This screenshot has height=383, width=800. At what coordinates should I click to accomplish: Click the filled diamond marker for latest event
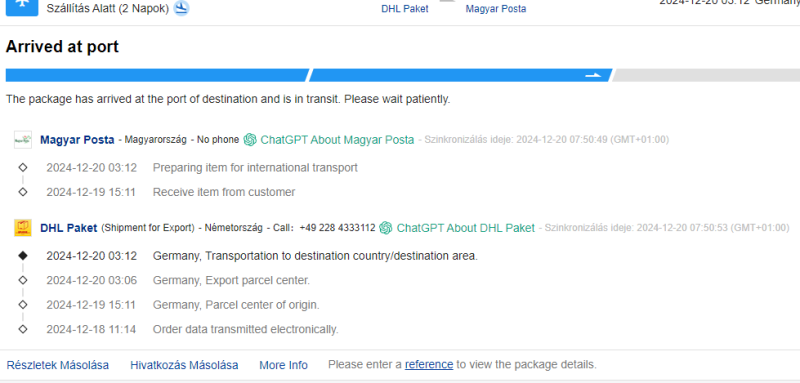[x=23, y=256]
